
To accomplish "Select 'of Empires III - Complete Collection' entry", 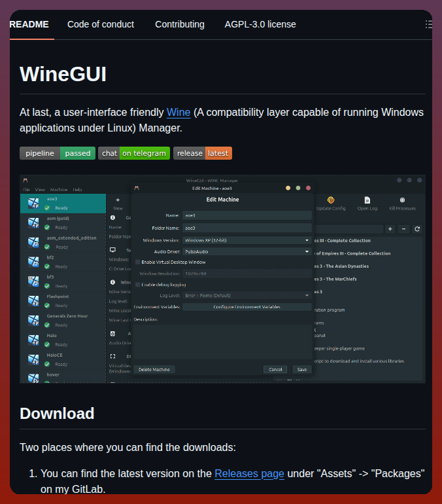I will (353, 253).
